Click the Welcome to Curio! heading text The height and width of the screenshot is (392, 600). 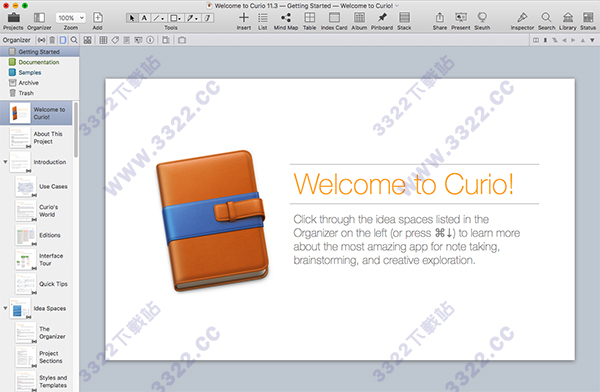403,184
